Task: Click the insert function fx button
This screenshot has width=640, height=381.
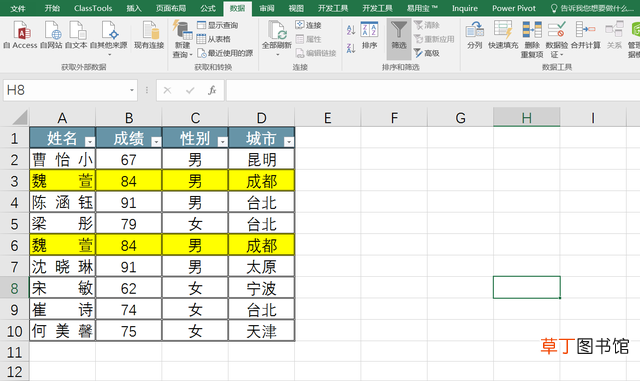Action: pyautogui.click(x=212, y=90)
